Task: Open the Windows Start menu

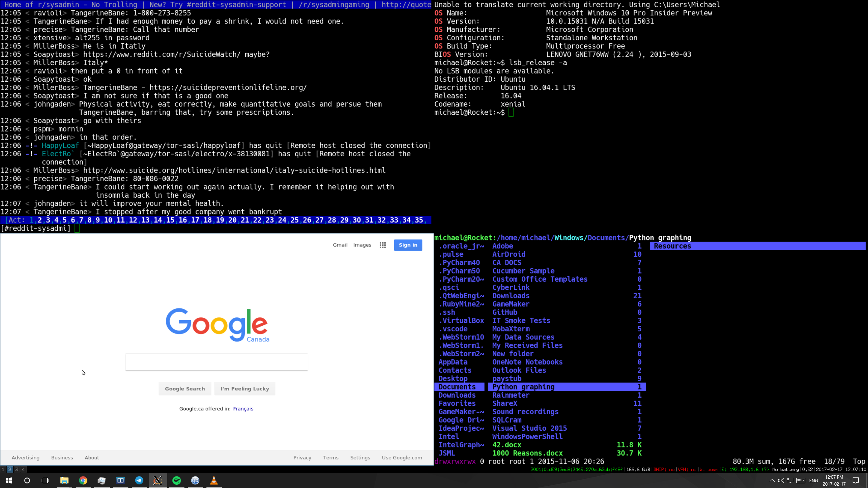Action: [9, 480]
